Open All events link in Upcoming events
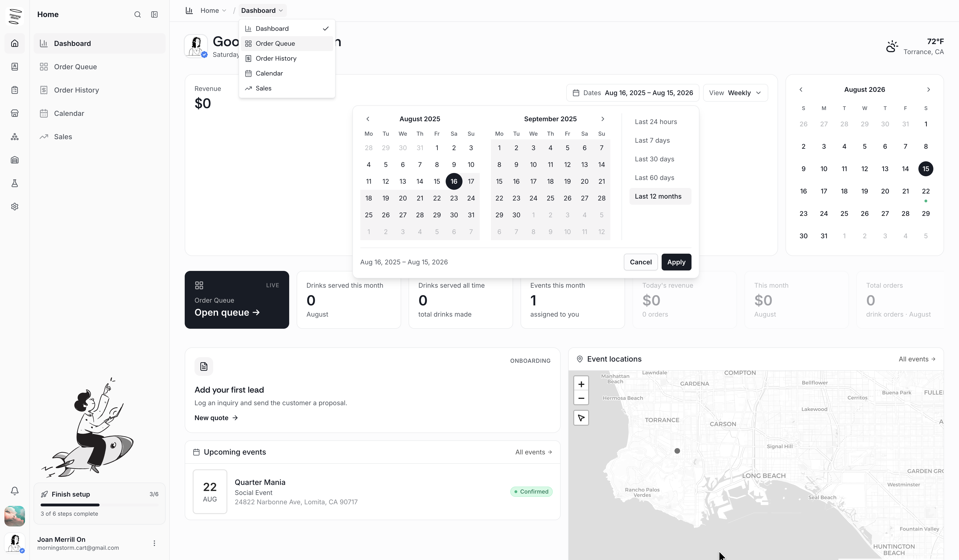 click(x=534, y=452)
